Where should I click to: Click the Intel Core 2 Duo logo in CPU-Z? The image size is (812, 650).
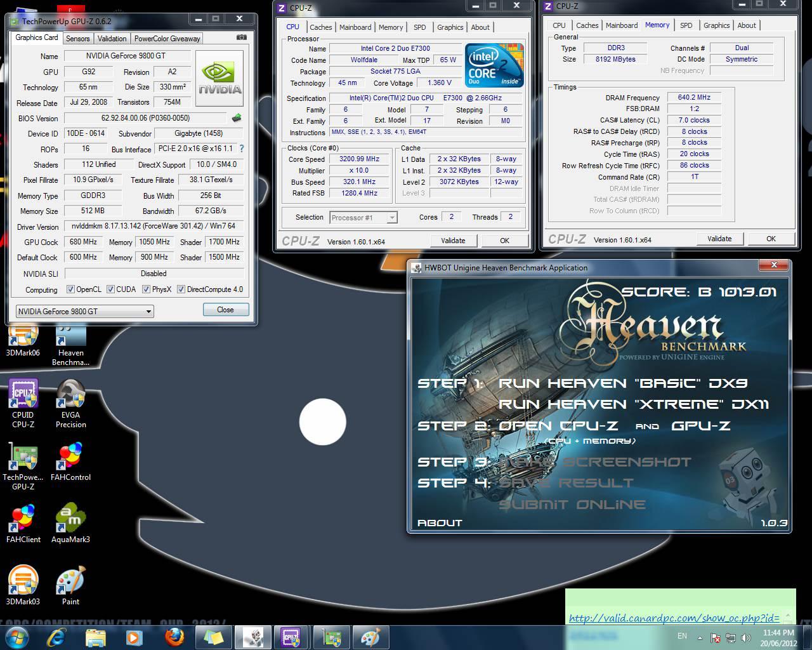[x=494, y=65]
